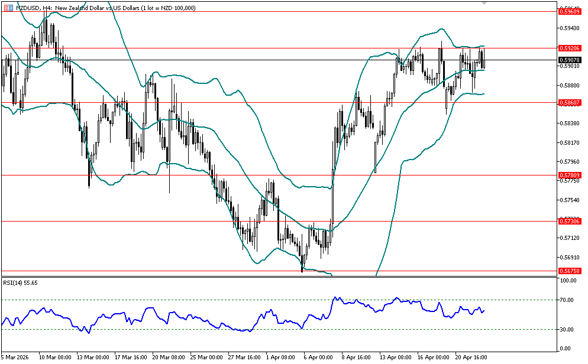This screenshot has width=588, height=364.
Task: Click the 100.00 RSI scale label
Action: tap(570, 281)
